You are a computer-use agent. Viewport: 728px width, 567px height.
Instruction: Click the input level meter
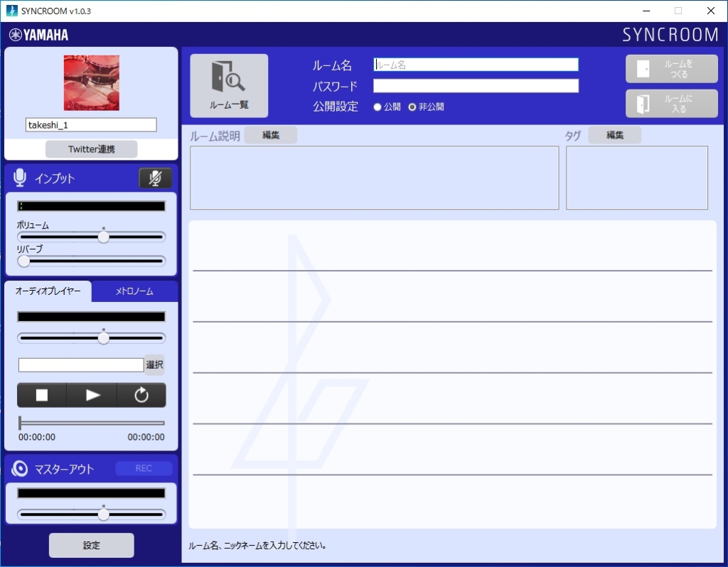tap(92, 206)
